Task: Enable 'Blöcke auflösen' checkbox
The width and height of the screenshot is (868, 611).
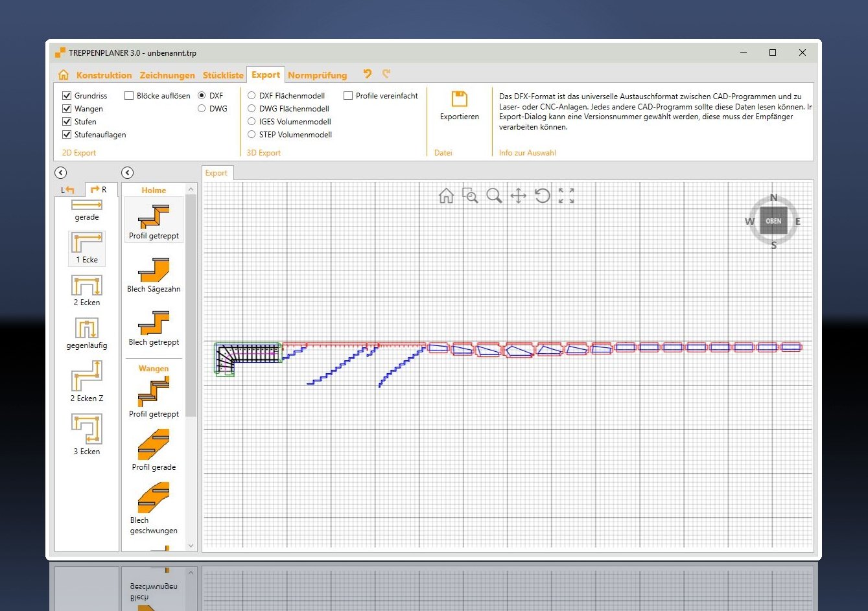Action: (x=129, y=96)
